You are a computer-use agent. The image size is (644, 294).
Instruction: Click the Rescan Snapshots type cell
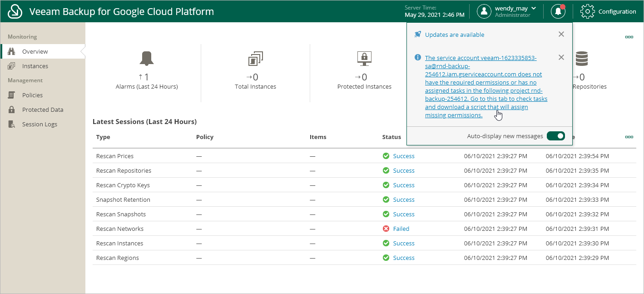click(121, 214)
